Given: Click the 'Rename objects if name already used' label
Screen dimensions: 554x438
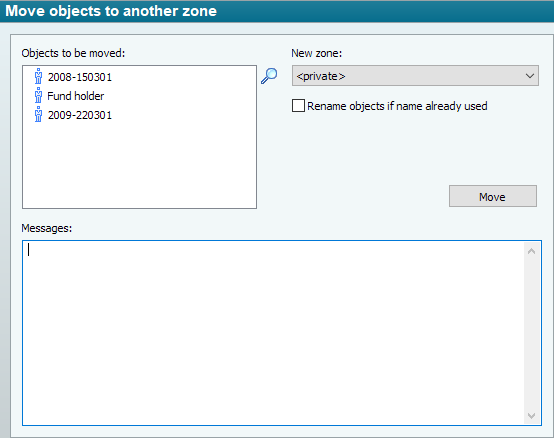Looking at the screenshot, I should [397, 106].
